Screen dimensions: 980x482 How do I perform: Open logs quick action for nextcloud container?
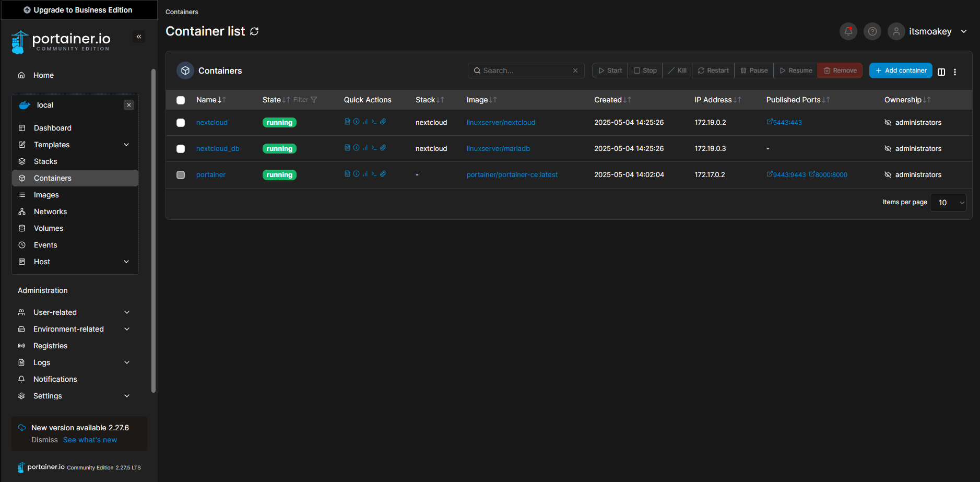point(347,122)
